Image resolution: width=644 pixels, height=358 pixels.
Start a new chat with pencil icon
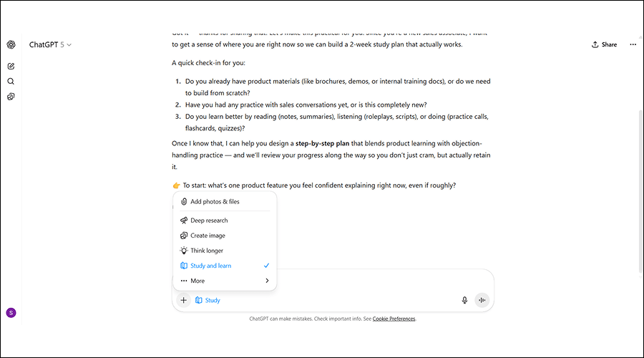(11, 66)
